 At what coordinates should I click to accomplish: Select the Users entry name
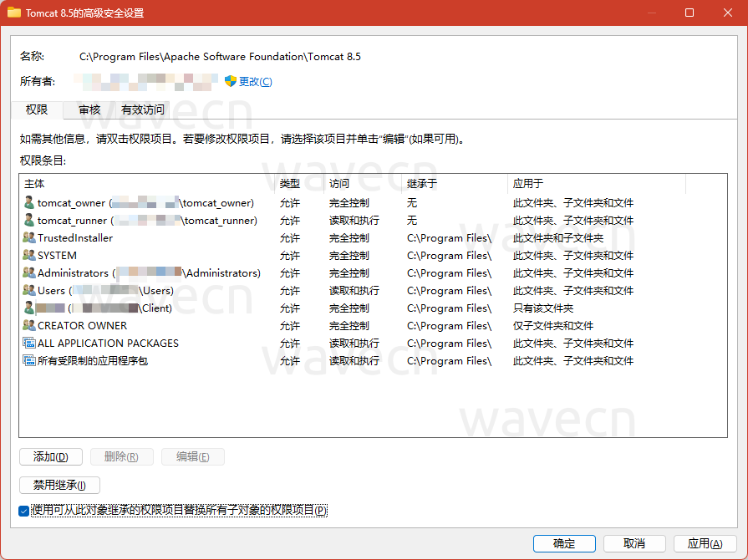click(105, 291)
